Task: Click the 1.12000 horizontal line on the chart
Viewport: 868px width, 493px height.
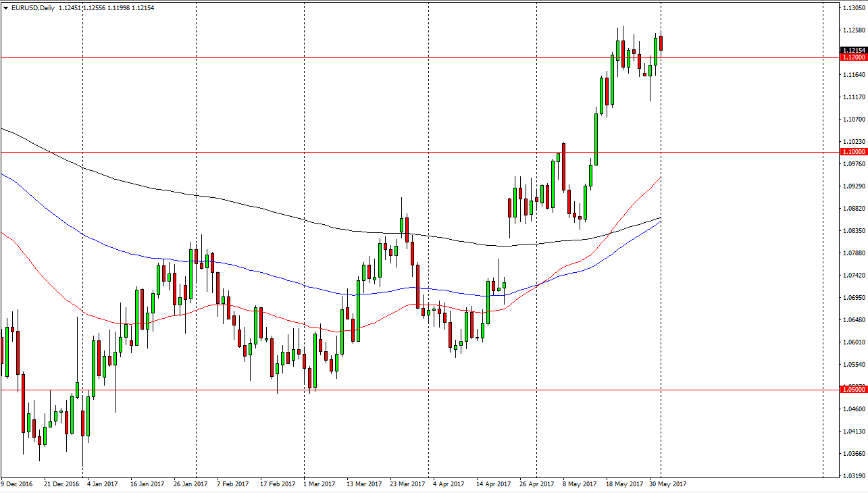Action: click(x=405, y=57)
